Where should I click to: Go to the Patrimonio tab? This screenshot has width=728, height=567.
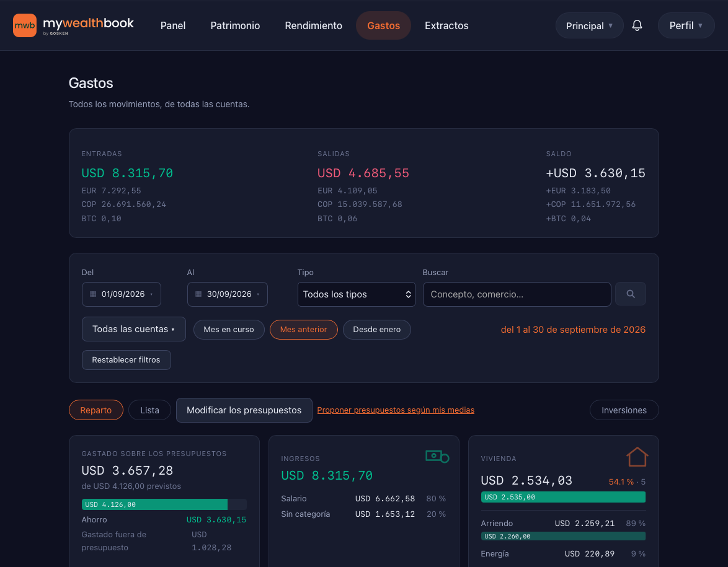pos(235,25)
